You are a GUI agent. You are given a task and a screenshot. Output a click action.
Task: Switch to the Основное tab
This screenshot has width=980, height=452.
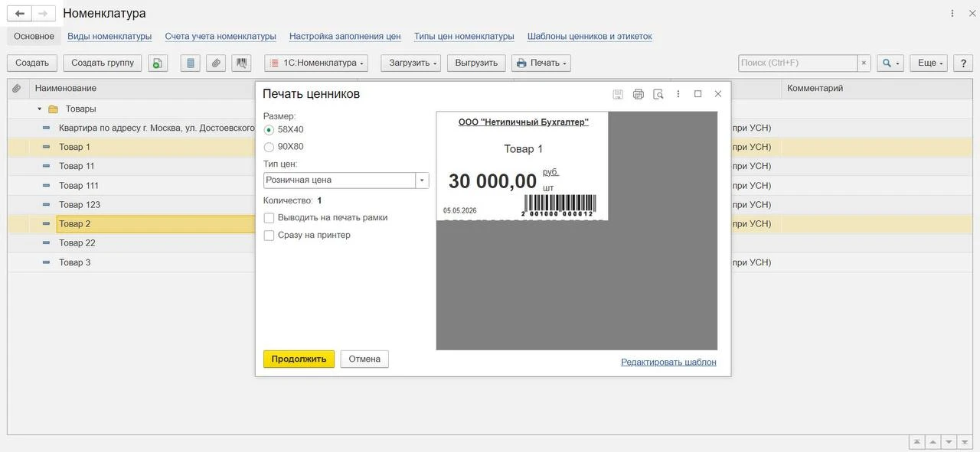[34, 36]
